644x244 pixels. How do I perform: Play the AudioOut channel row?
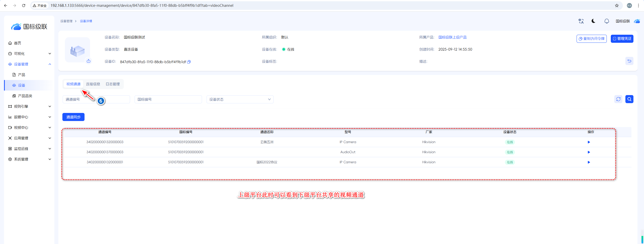pyautogui.click(x=589, y=152)
